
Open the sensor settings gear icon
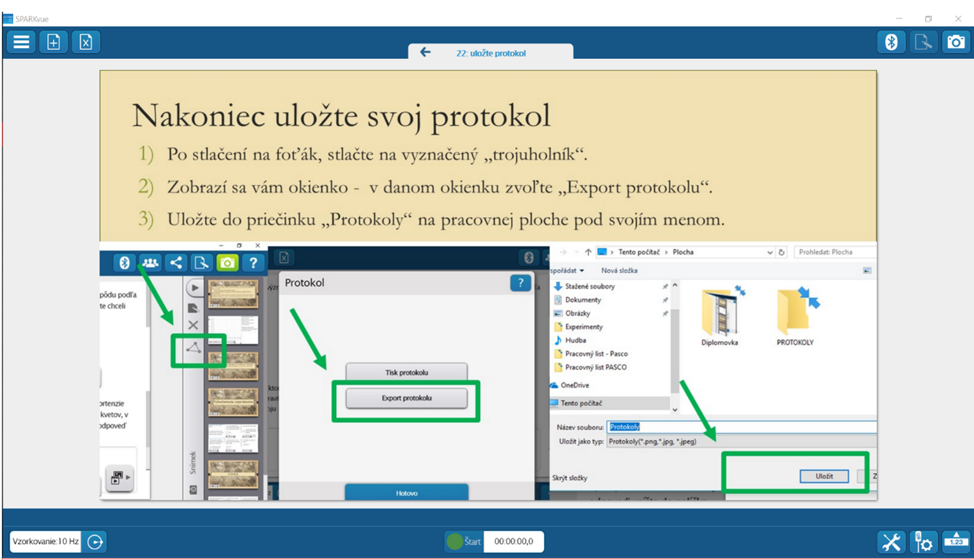(923, 542)
